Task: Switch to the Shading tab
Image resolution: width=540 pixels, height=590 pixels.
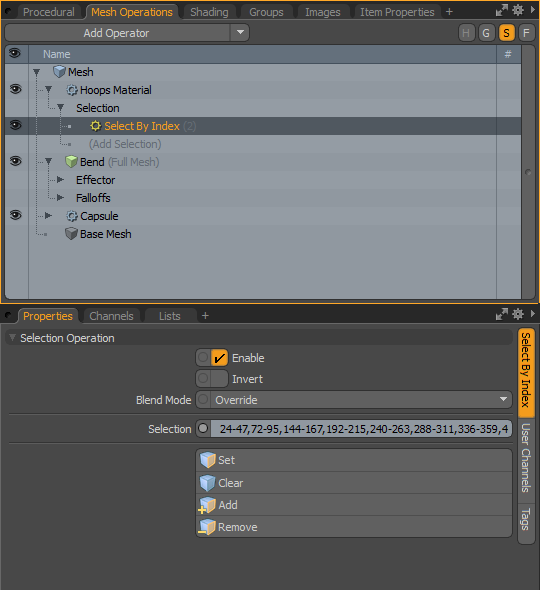Action: 209,12
